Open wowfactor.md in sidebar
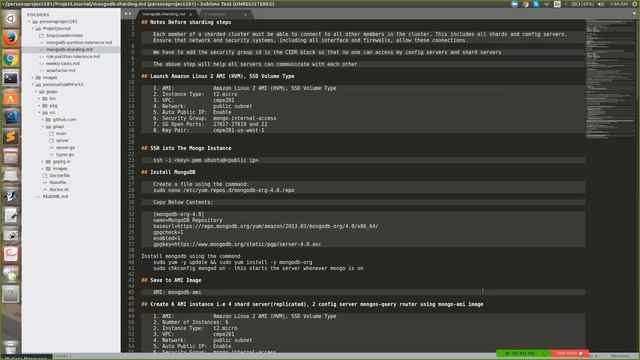This screenshot has width=640, height=360. (60, 70)
